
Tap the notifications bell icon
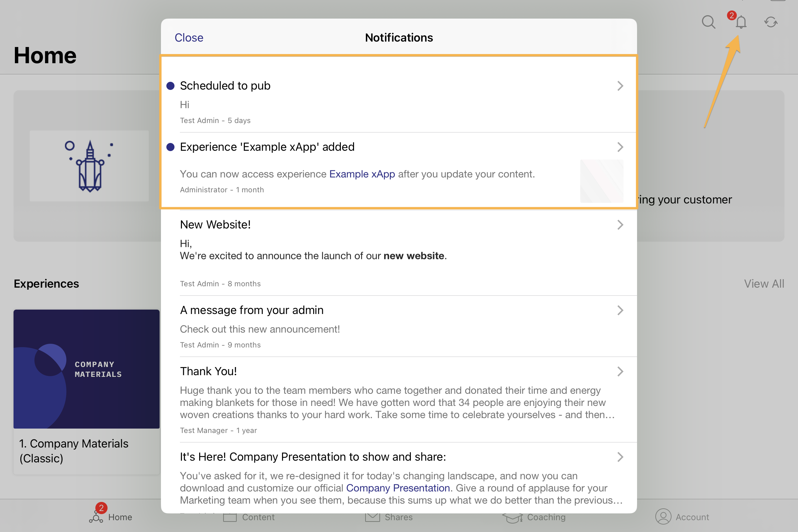[741, 22]
